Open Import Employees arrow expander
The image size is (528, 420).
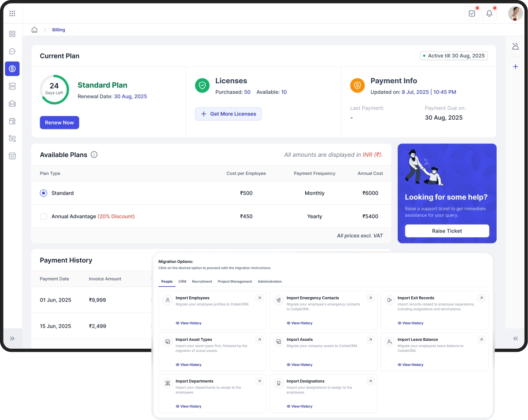(x=259, y=298)
